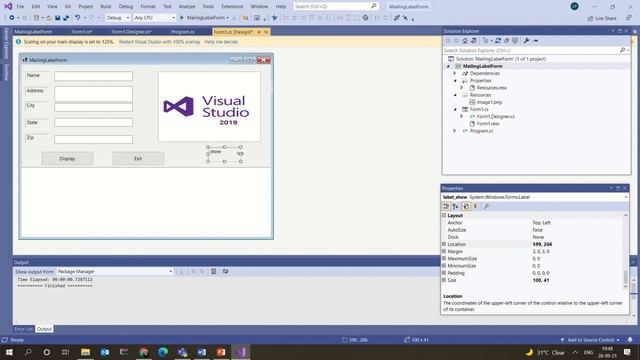Switch to Form1.Designer.cs tab

(x=131, y=32)
